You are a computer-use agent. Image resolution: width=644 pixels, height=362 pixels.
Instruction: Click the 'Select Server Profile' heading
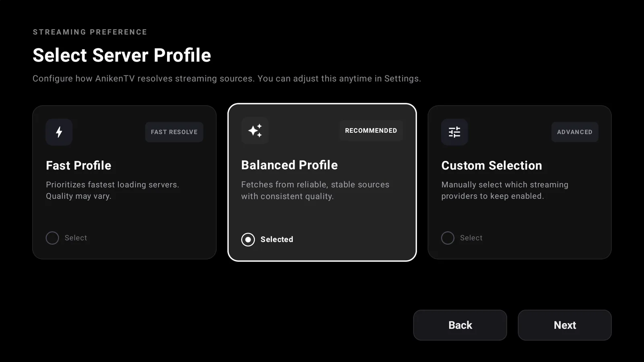(x=122, y=55)
